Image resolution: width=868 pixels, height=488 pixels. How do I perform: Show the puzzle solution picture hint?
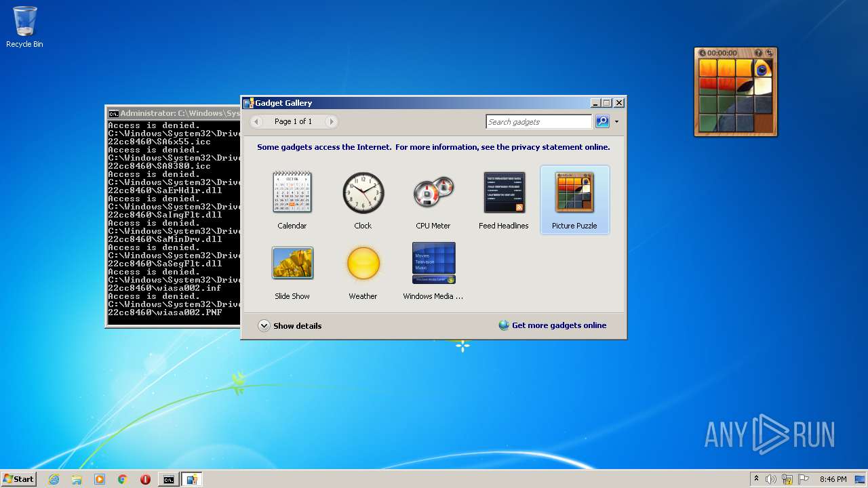point(759,53)
